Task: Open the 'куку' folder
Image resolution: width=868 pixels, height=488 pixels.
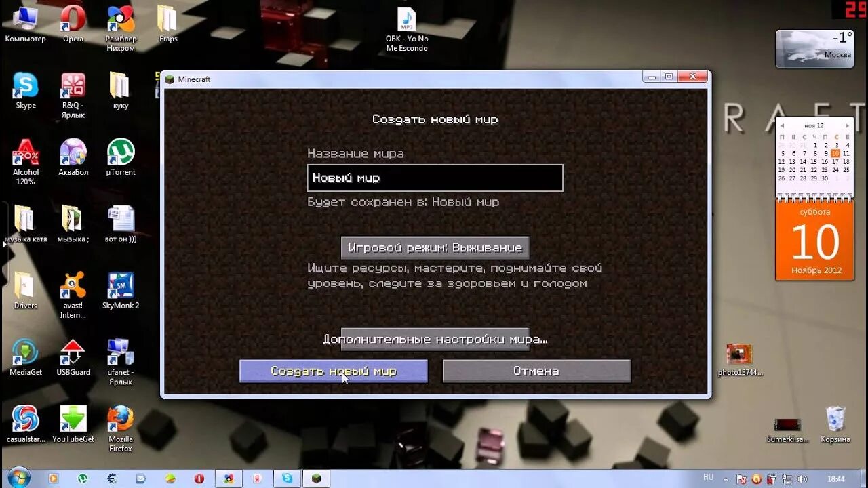Action: point(121,91)
